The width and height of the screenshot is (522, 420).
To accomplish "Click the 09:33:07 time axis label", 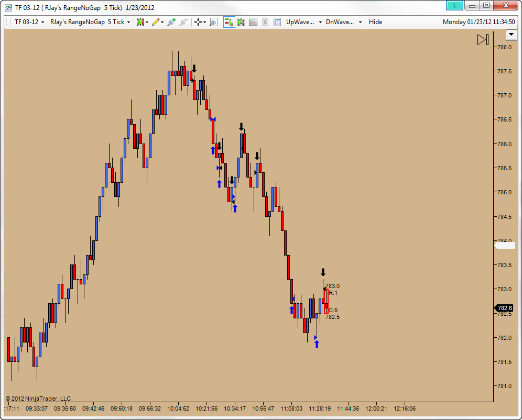I will click(37, 408).
